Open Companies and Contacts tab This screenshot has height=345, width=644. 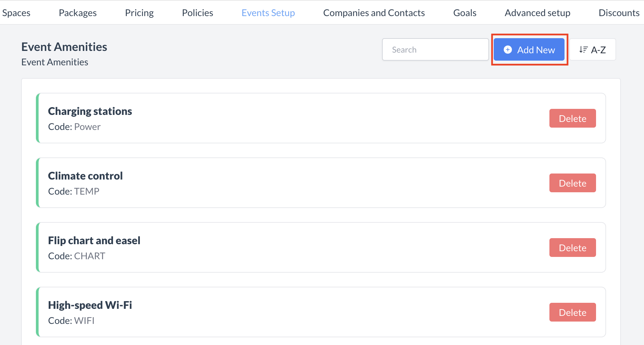pyautogui.click(x=374, y=13)
